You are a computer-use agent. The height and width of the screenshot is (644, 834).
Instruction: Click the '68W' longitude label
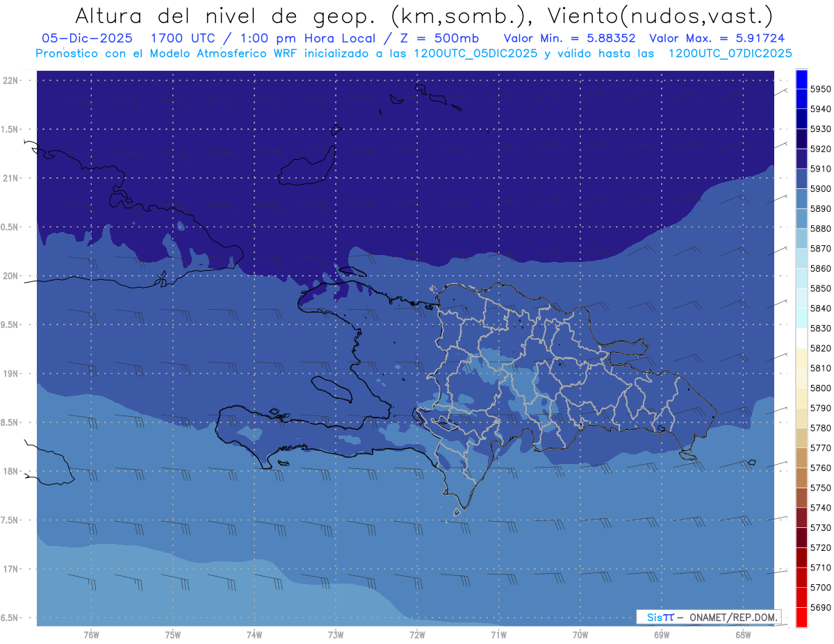click(743, 634)
